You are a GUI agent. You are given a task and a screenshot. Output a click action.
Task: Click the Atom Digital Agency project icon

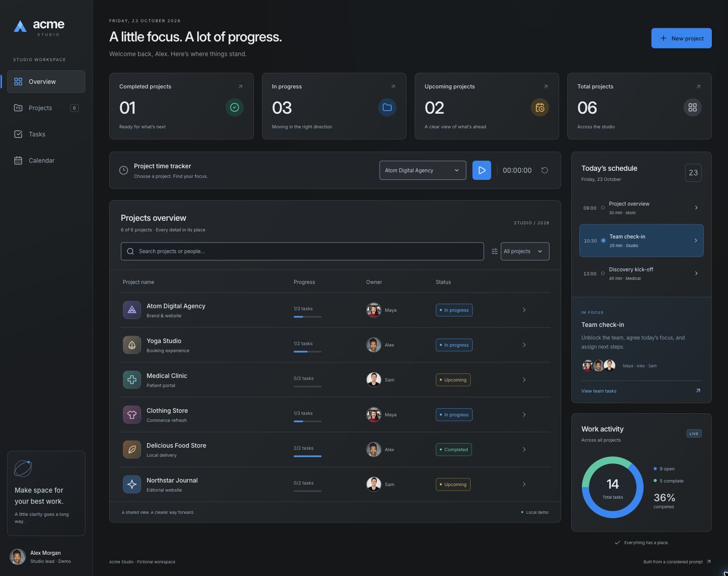point(132,310)
